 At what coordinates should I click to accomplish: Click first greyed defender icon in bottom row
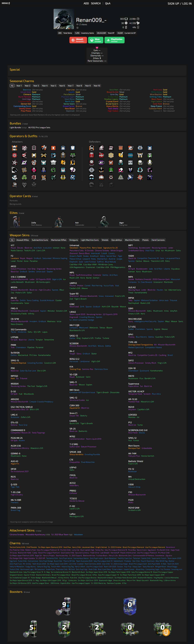coord(92,185)
